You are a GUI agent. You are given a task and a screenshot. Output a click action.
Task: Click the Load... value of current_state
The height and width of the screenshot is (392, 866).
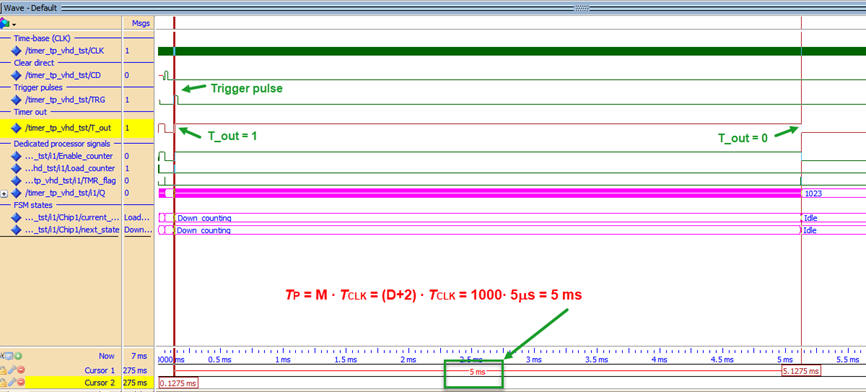136,218
